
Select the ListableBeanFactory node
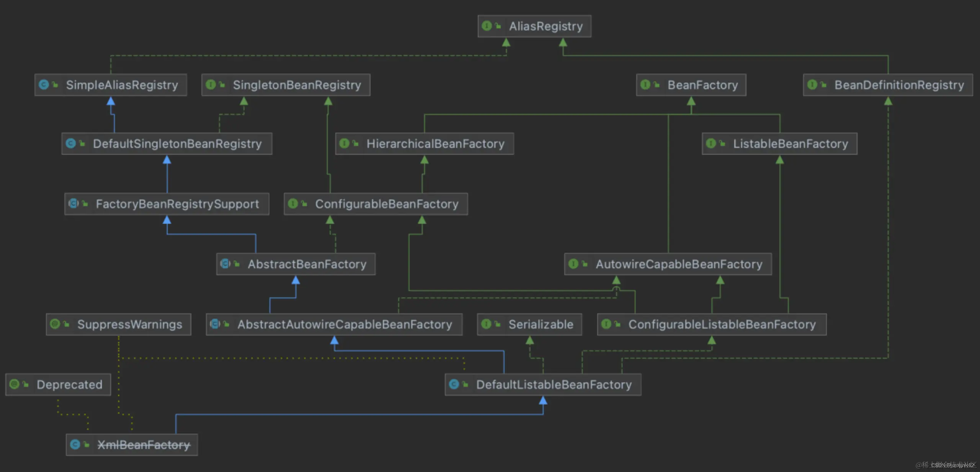(790, 144)
